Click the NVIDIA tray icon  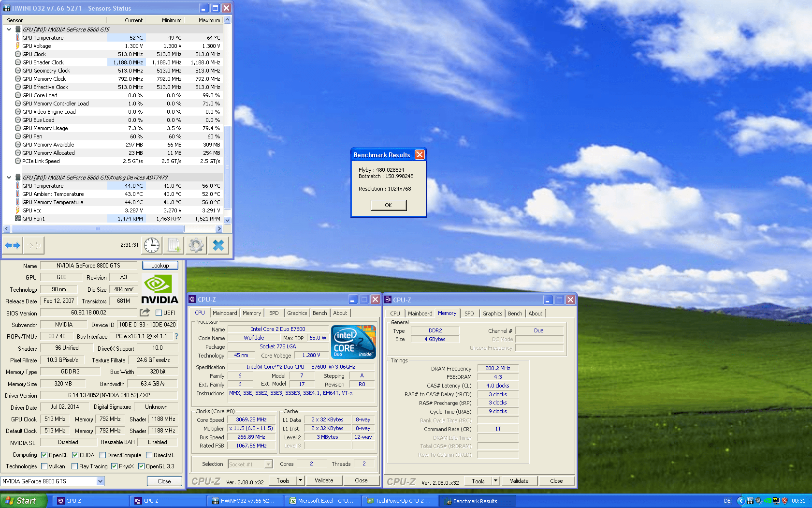click(768, 501)
